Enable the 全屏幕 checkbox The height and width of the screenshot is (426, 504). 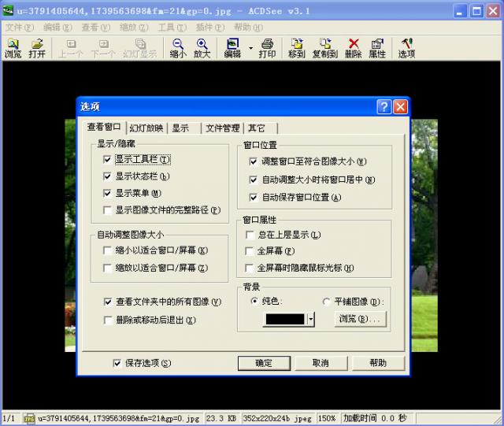coord(250,251)
